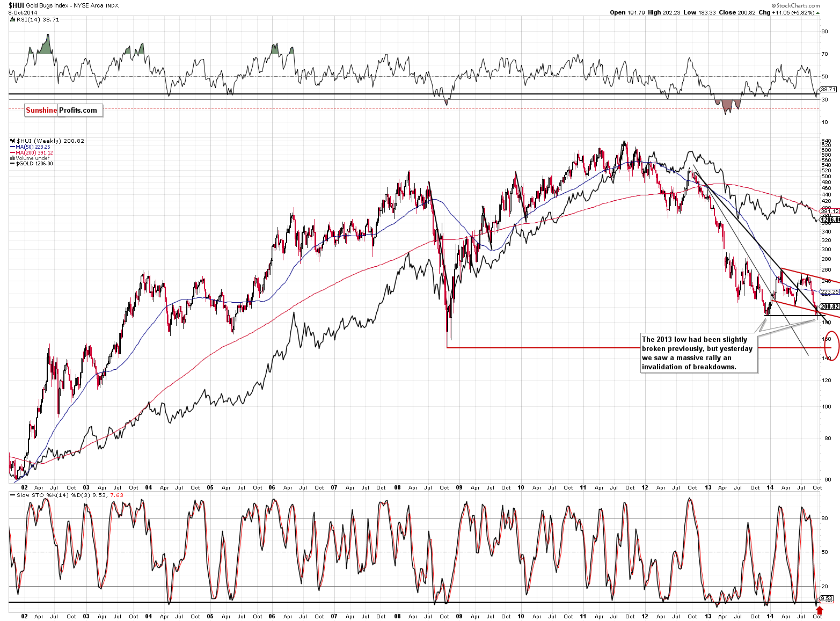Image resolution: width=840 pixels, height=621 pixels.
Task: Click the 'Volume undef' legend entry
Action: point(32,158)
